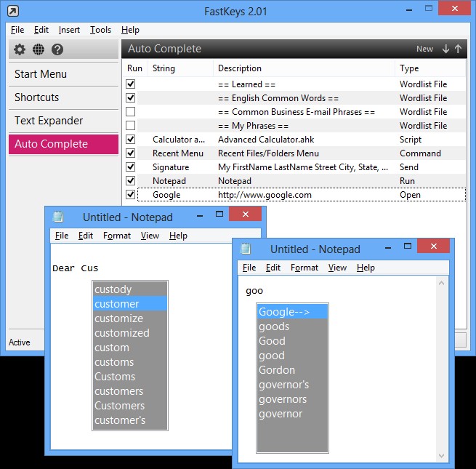The image size is (476, 469).
Task: Click notepad icon in Dear Cus window
Action: (58, 217)
